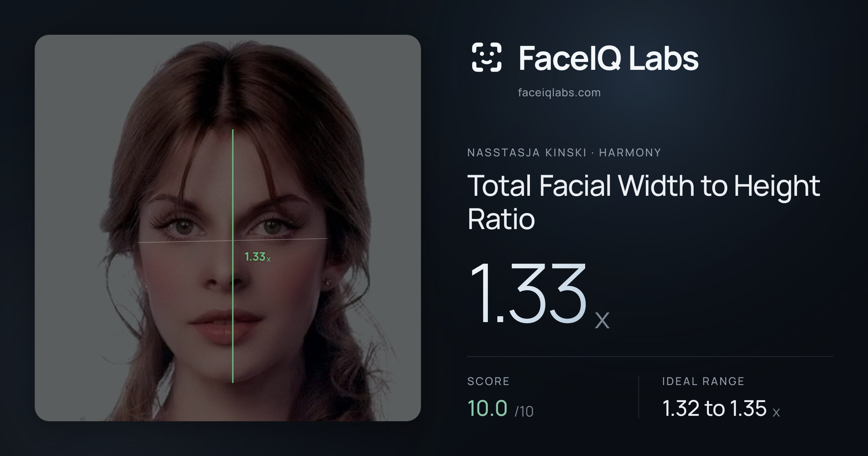Select the 'Total Facial Width to Height Ratio' heading
Viewport: 868px width, 456px height.
[644, 202]
